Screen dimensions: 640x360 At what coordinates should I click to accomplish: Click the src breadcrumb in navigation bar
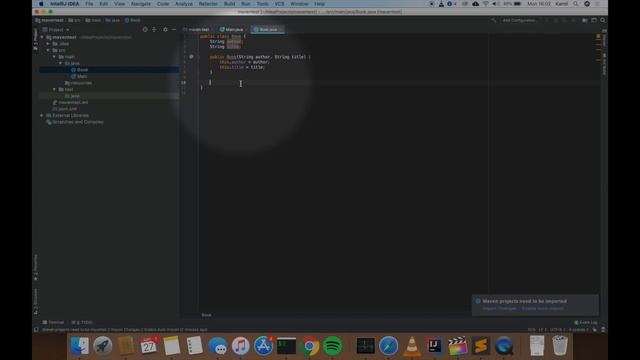point(74,20)
